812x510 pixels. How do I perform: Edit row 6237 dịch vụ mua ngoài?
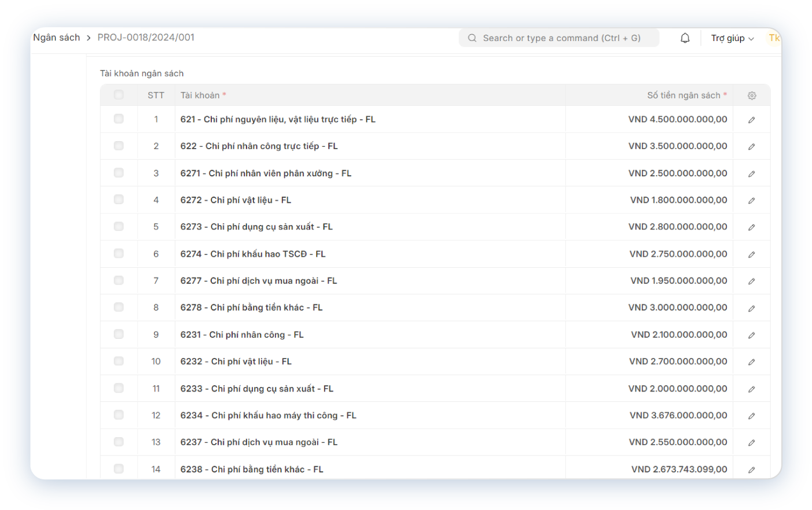[751, 442]
